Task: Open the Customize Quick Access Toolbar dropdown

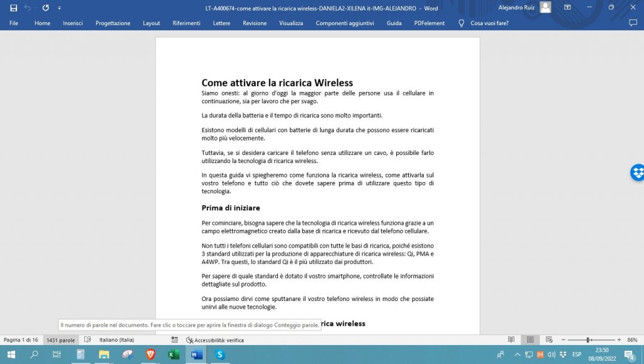Action: point(59,8)
